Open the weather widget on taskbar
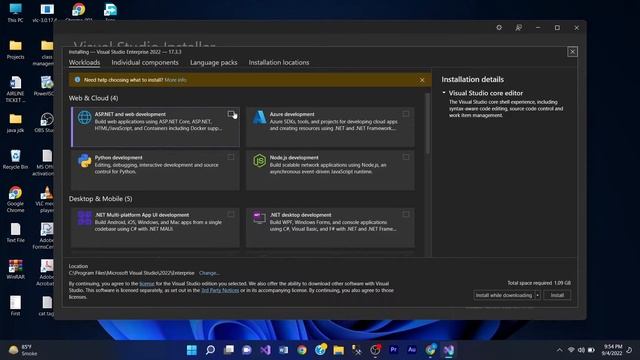 pyautogui.click(x=23, y=350)
